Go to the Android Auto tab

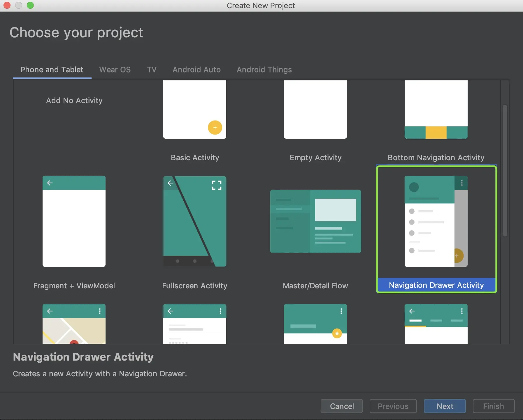point(196,70)
